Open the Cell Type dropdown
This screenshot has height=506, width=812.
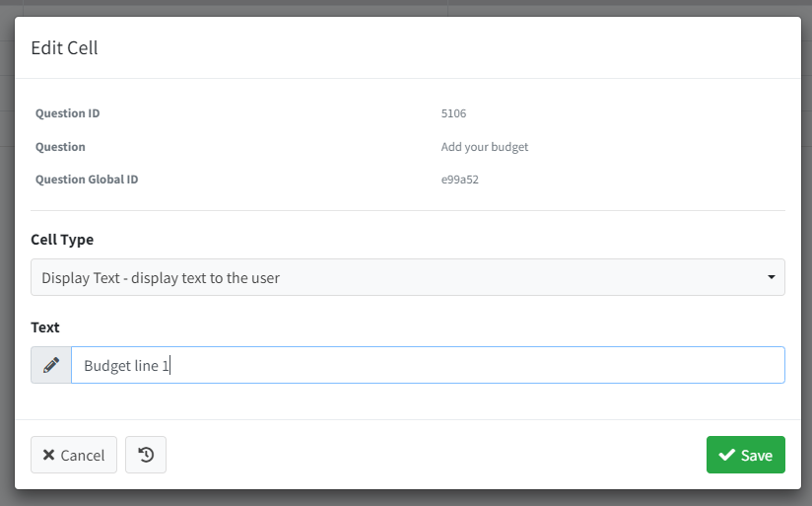(408, 277)
